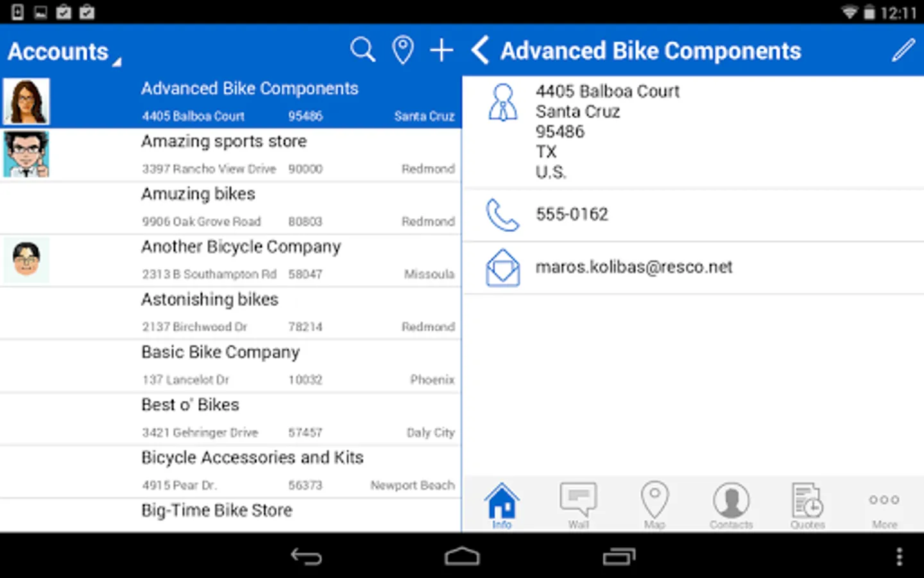Tap Phoenix in Basic Bike Company row

pos(432,380)
